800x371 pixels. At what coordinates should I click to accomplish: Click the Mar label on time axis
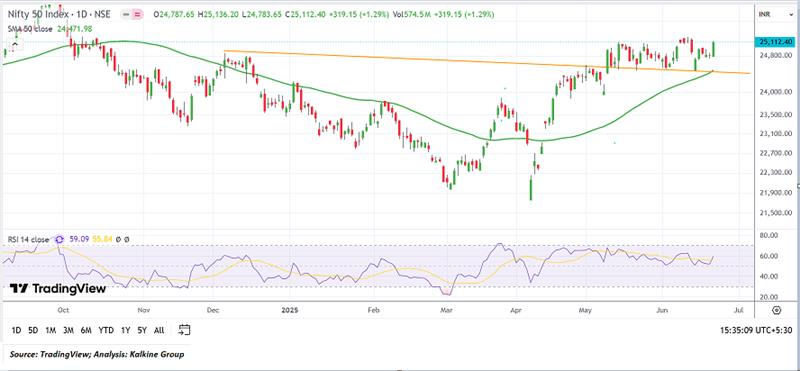pyautogui.click(x=447, y=310)
